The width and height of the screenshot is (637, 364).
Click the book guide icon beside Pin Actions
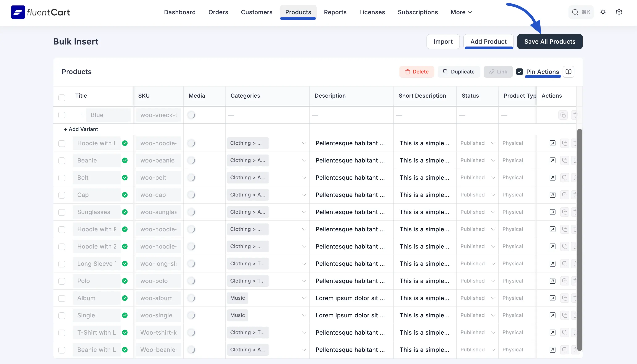568,72
